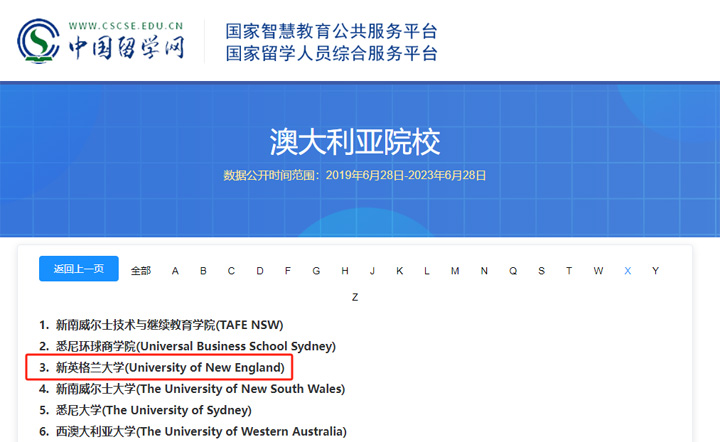Screen dimensions: 720x442
Task: Filter universities by letter S
Action: point(541,271)
